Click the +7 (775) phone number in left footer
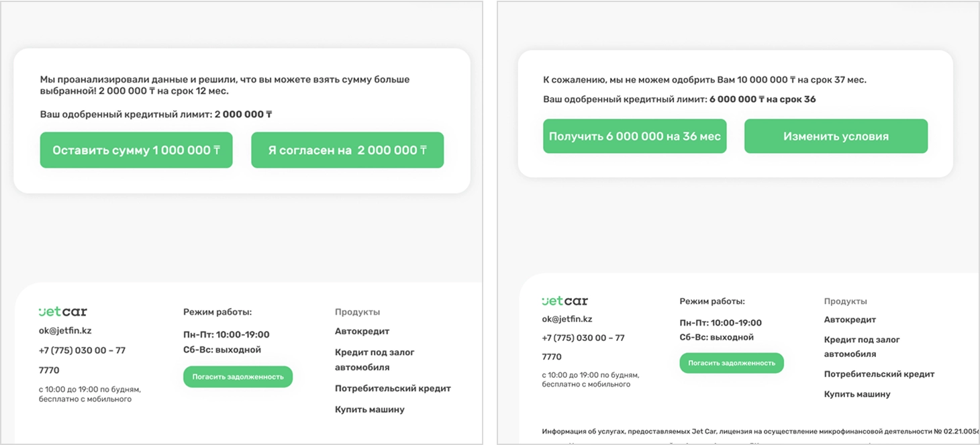This screenshot has height=445, width=980. (82, 350)
